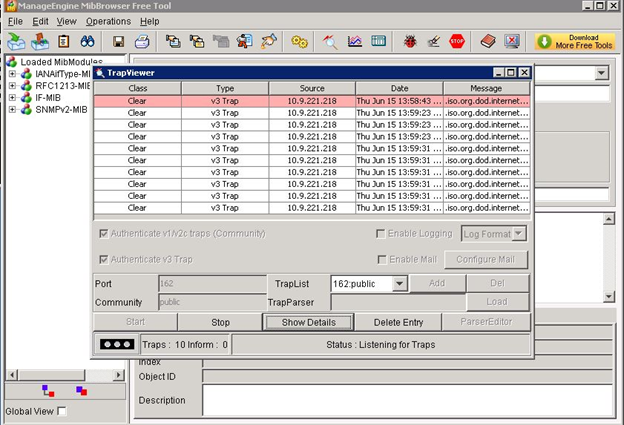The image size is (624, 425).
Task: Click the Show Details button
Action: [x=308, y=322]
